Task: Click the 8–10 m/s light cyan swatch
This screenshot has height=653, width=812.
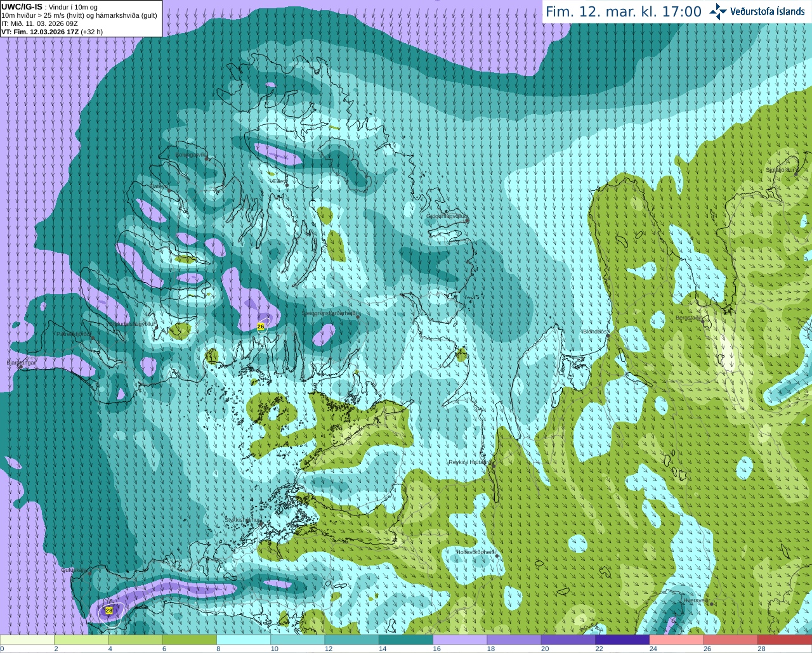Action: pos(244,640)
